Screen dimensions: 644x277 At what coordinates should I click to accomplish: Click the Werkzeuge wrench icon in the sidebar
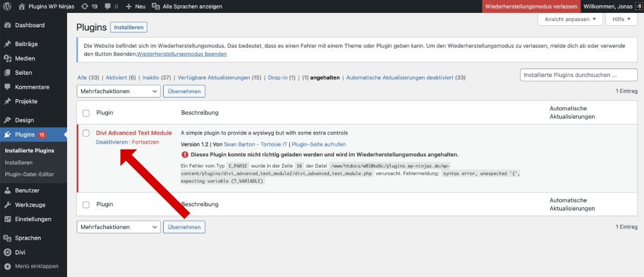8,205
